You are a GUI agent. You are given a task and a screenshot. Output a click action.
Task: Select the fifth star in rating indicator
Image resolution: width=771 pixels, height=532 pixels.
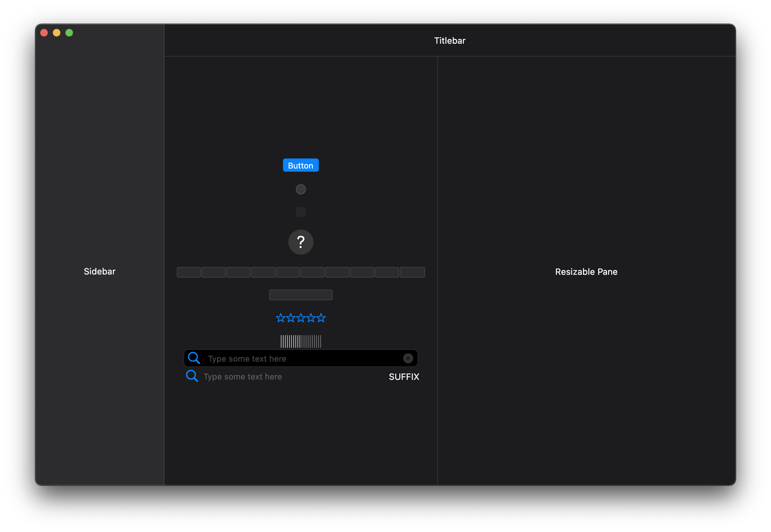321,318
